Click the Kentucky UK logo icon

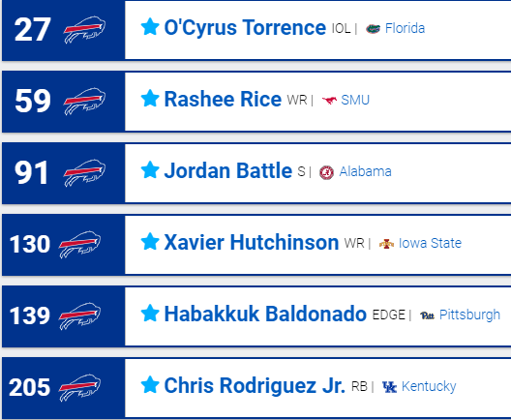389,387
